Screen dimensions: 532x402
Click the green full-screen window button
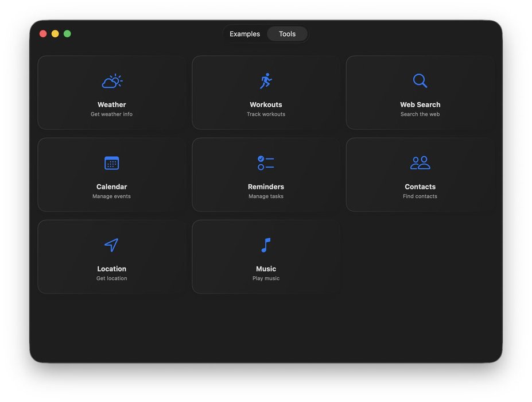pos(67,34)
